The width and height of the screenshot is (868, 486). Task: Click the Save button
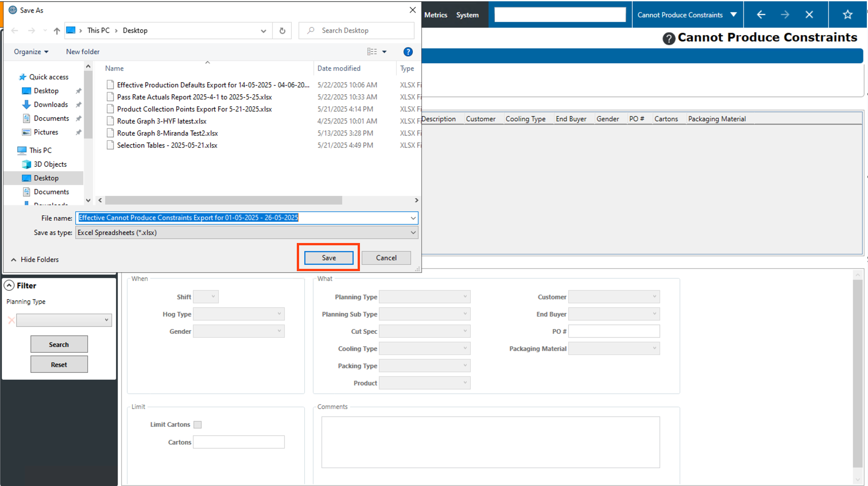click(x=328, y=258)
